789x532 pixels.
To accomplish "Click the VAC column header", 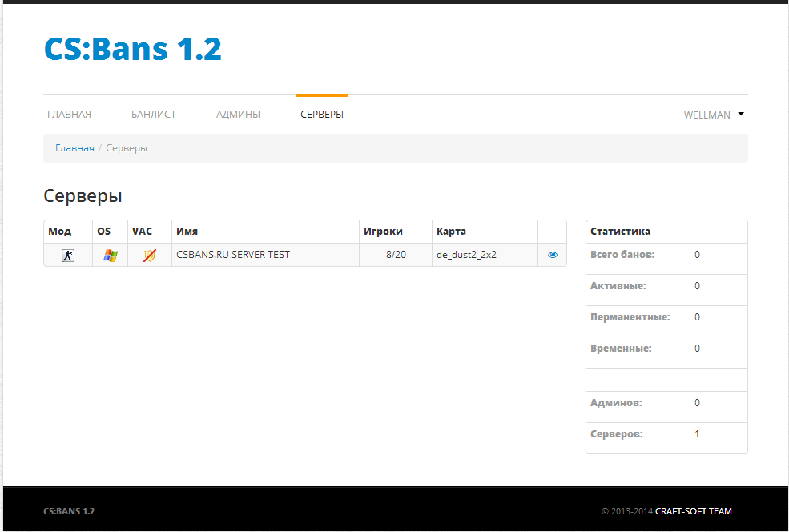I will (142, 232).
